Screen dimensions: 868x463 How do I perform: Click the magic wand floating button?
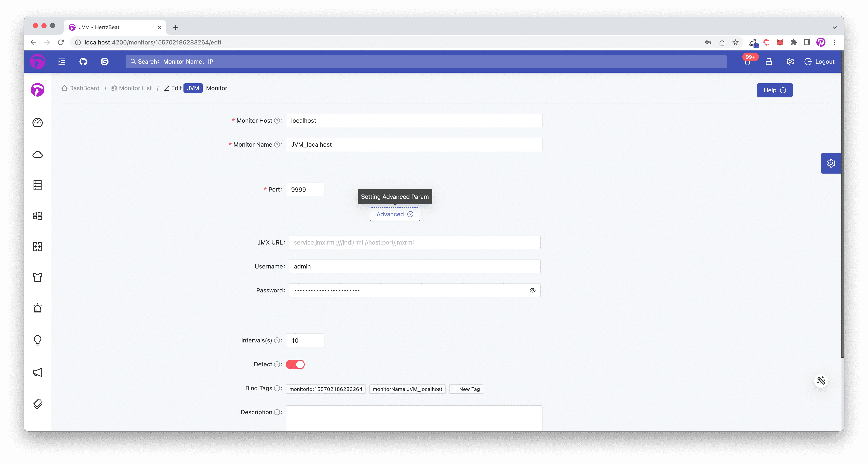tap(821, 381)
